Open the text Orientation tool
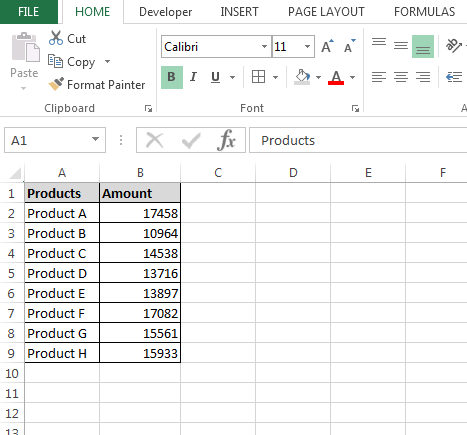The height and width of the screenshot is (435, 467). coord(454,46)
